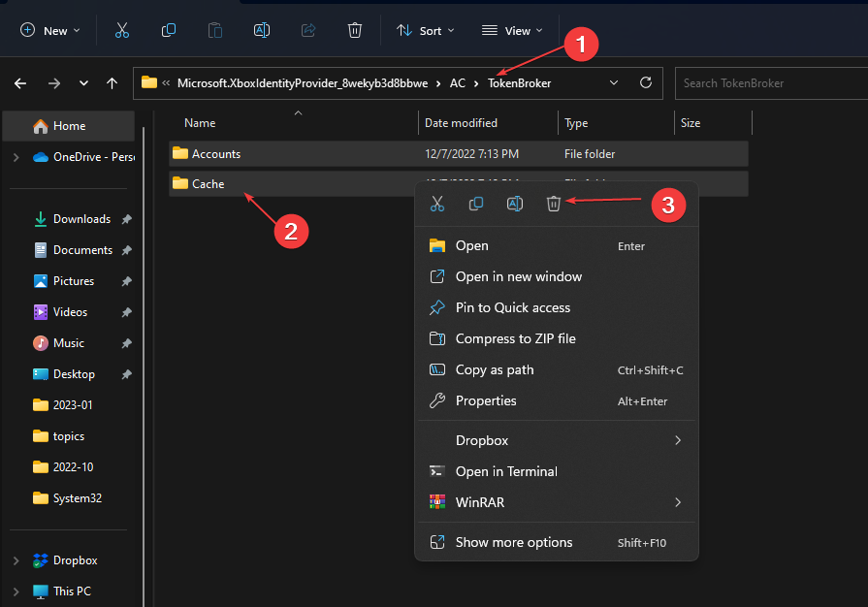Click the Rename icon in the toolbar

coord(261,30)
